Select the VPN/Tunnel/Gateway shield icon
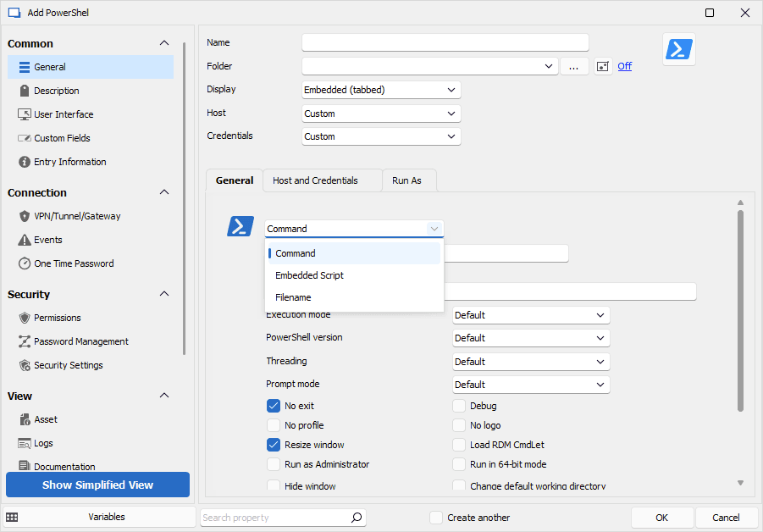763x532 pixels. pyautogui.click(x=25, y=216)
